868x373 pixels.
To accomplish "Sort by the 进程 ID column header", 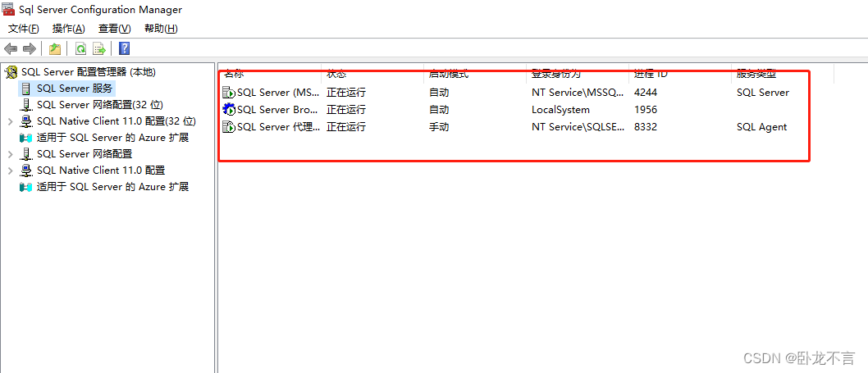I will coord(651,74).
